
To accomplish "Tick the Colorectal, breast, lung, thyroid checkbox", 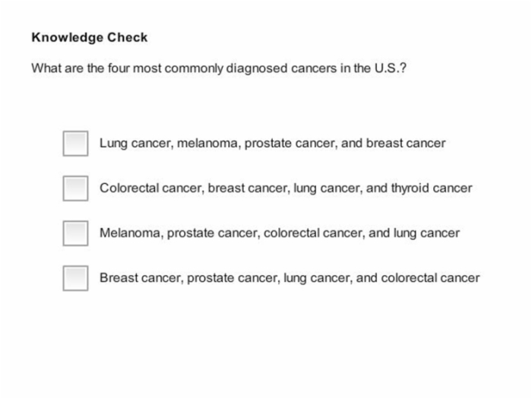I will pyautogui.click(x=75, y=188).
